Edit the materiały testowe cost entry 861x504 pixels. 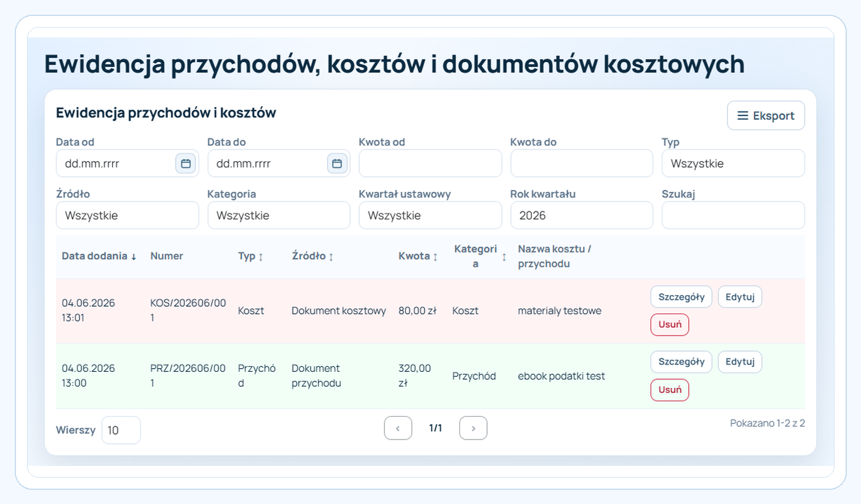(x=740, y=296)
